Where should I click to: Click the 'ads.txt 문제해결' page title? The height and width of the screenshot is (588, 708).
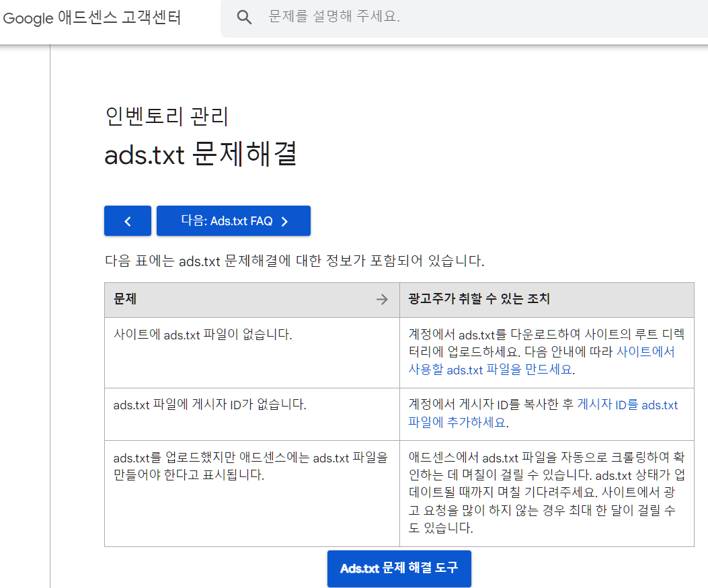point(200,154)
